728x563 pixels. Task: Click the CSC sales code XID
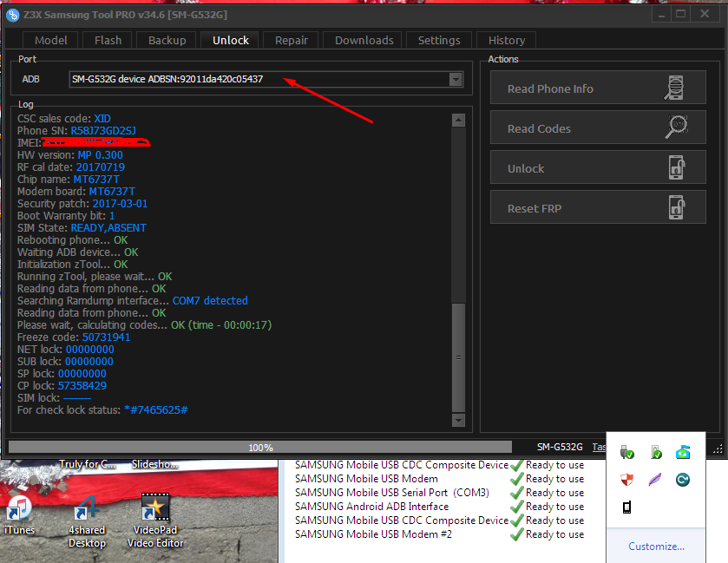point(102,119)
